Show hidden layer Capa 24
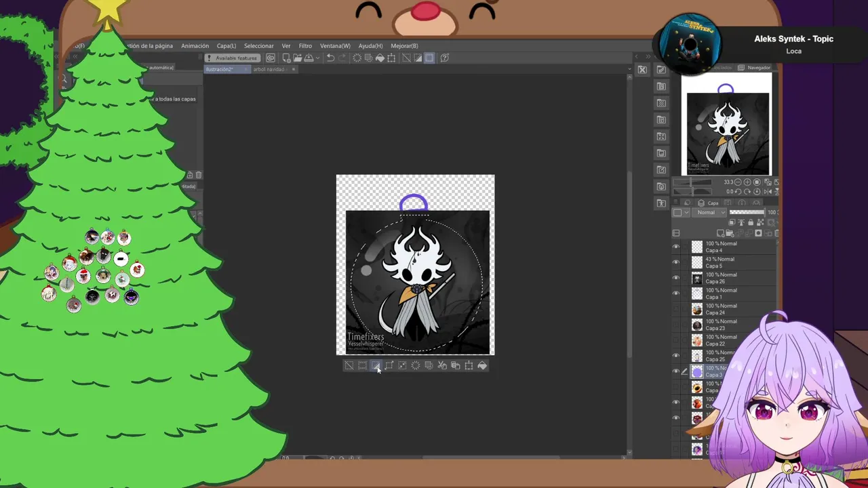The height and width of the screenshot is (488, 868). coord(675,309)
